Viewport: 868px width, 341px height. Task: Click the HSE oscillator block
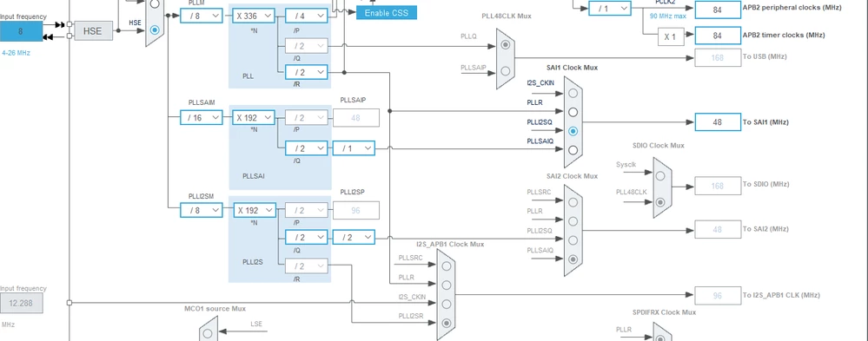pyautogui.click(x=93, y=31)
